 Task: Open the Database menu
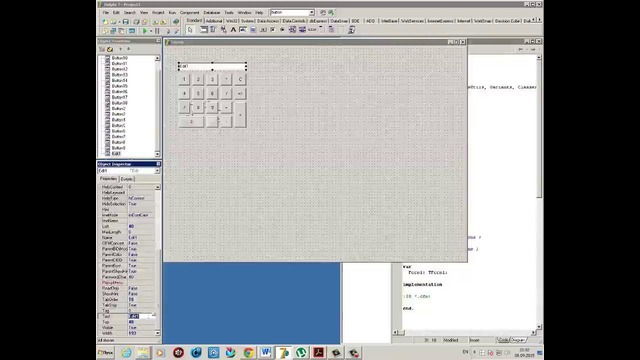click(211, 13)
